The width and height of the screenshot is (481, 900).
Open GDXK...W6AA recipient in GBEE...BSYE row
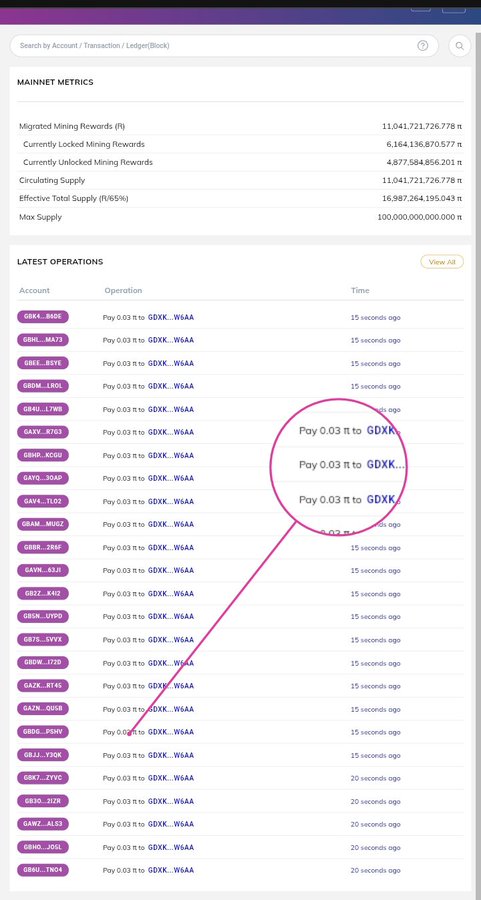[170, 363]
